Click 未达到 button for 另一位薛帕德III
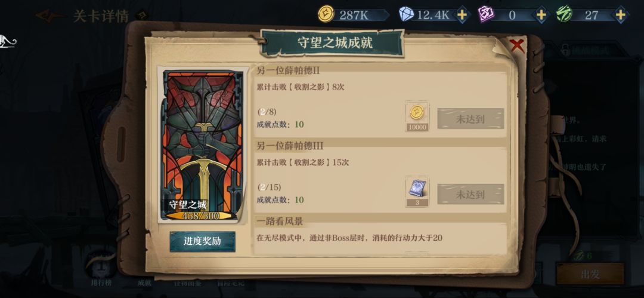The width and height of the screenshot is (644, 298). click(x=470, y=194)
